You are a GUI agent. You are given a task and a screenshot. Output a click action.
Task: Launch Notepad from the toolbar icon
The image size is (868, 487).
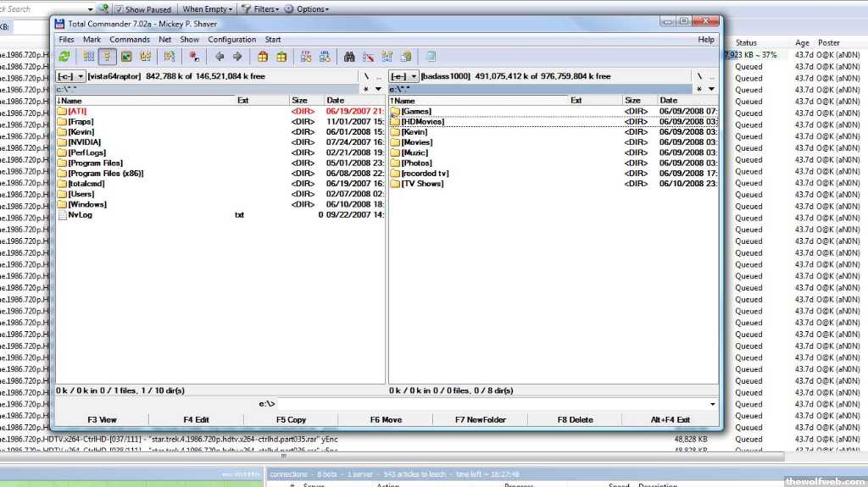click(x=431, y=57)
